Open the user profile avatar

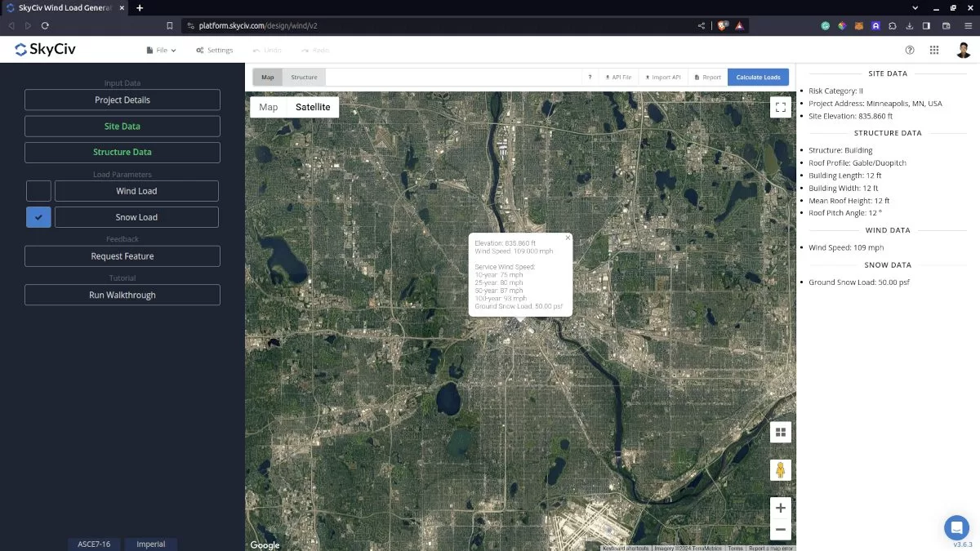click(x=964, y=50)
